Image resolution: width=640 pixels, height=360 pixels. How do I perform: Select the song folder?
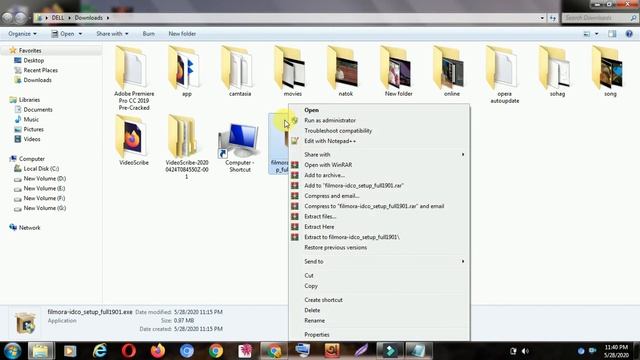610,72
